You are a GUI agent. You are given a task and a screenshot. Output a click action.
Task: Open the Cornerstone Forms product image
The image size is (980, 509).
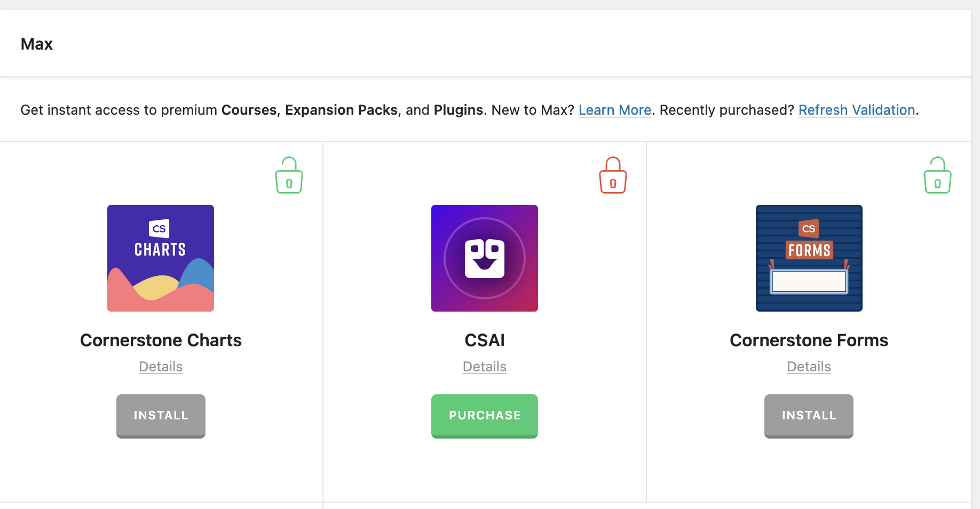click(809, 258)
